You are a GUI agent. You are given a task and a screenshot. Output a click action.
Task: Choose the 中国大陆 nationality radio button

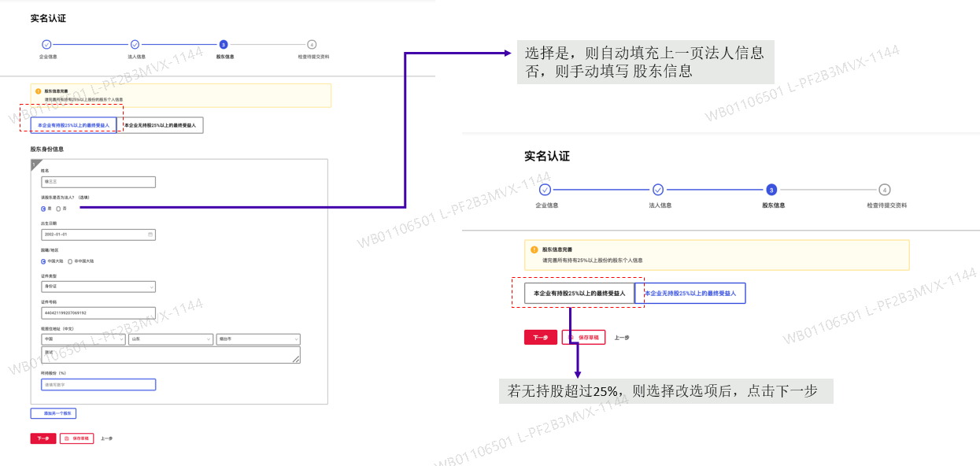[43, 261]
